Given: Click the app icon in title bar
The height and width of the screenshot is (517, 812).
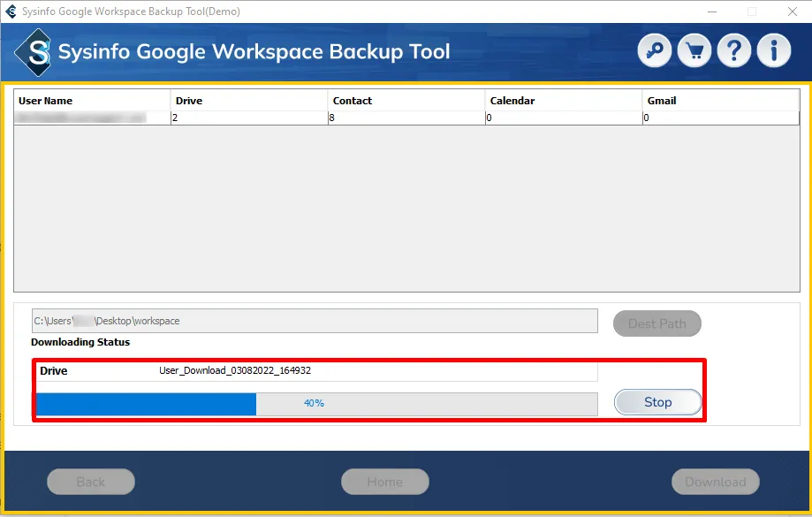Looking at the screenshot, I should tap(11, 11).
